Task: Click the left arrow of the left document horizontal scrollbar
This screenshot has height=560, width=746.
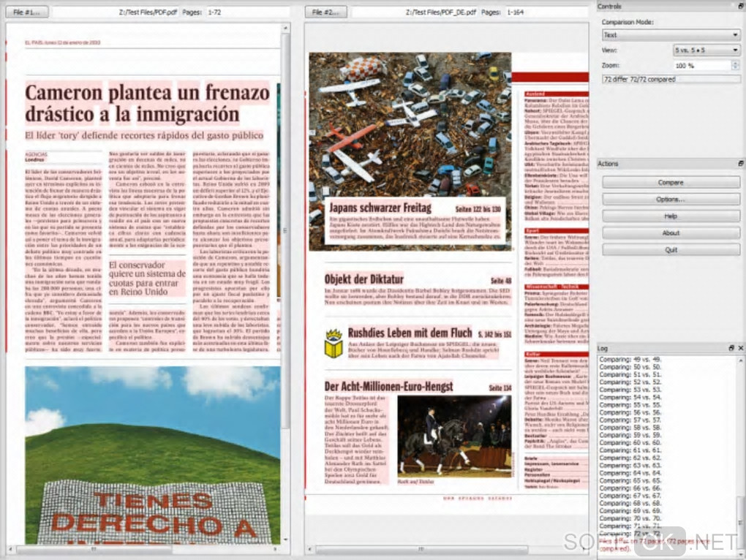Action: (x=10, y=549)
